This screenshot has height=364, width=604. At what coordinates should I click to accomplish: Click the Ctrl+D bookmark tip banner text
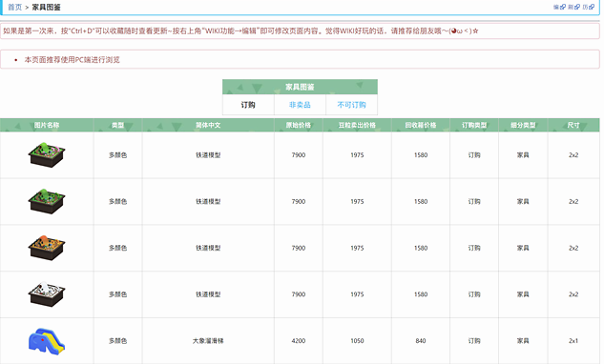240,30
